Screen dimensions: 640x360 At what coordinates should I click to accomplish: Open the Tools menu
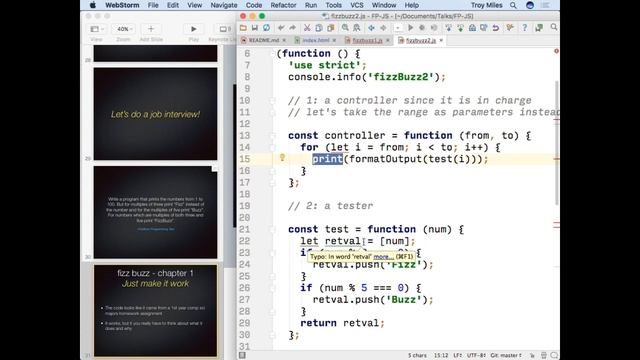coord(333,5)
